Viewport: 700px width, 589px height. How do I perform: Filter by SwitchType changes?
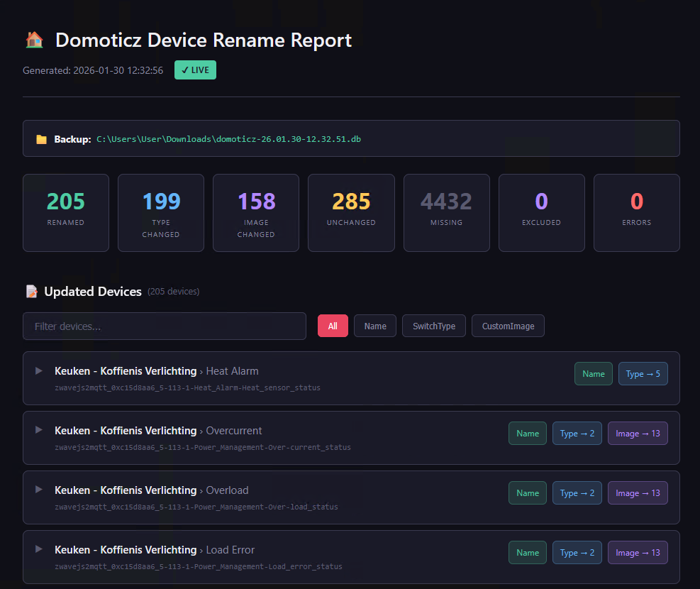[x=433, y=326]
